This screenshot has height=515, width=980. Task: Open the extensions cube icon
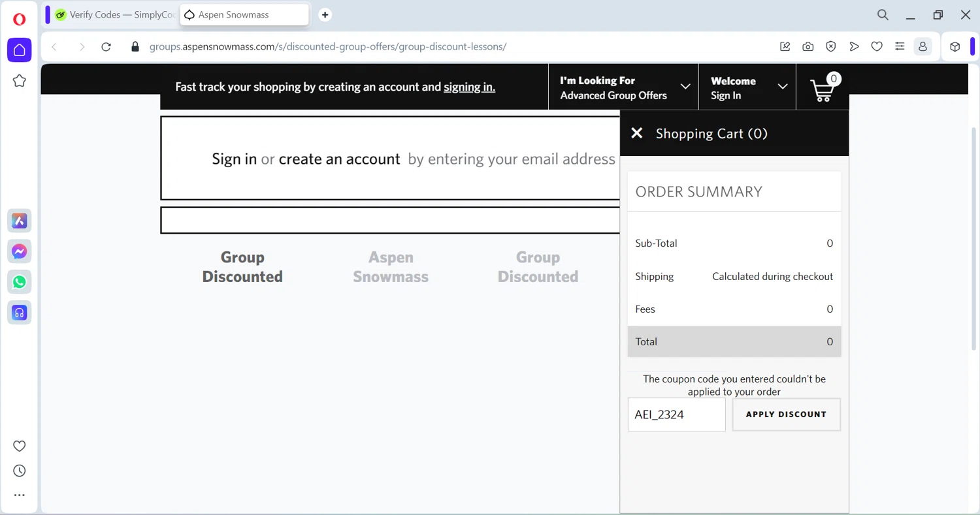point(955,47)
